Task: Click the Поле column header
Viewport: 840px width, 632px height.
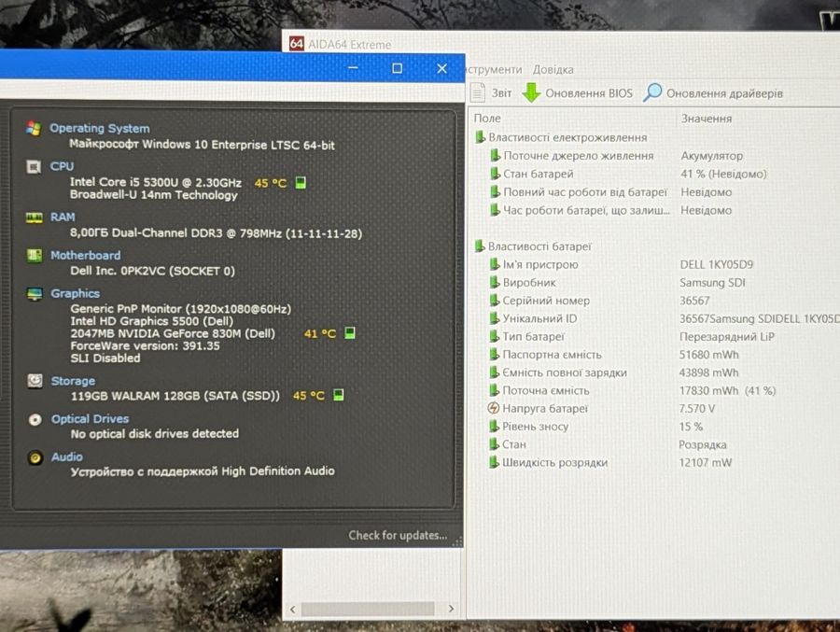Action: pyautogui.click(x=487, y=118)
